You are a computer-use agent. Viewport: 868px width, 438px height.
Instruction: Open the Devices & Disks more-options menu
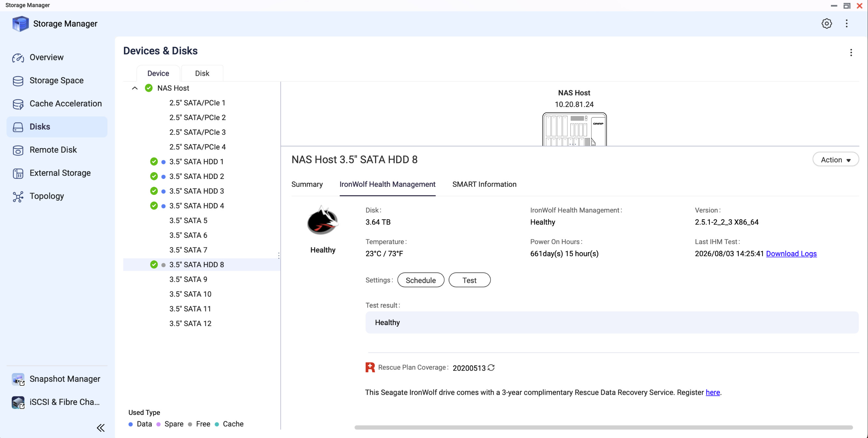[851, 52]
